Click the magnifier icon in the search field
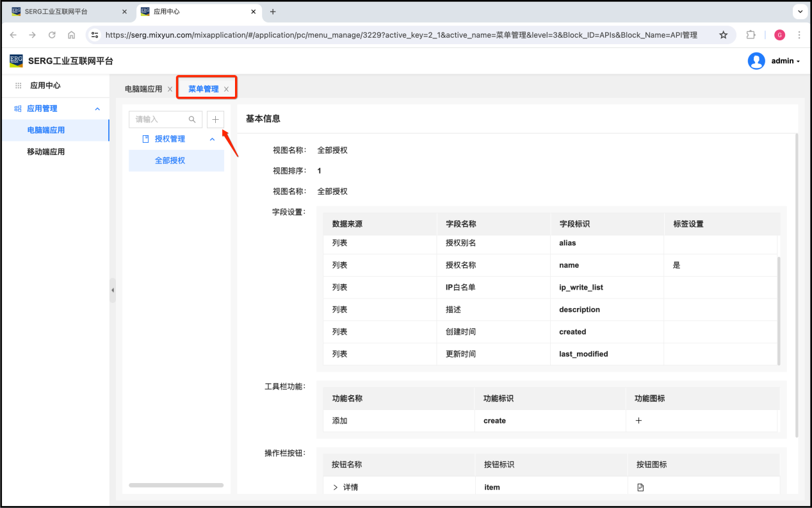812x508 pixels. 192,120
